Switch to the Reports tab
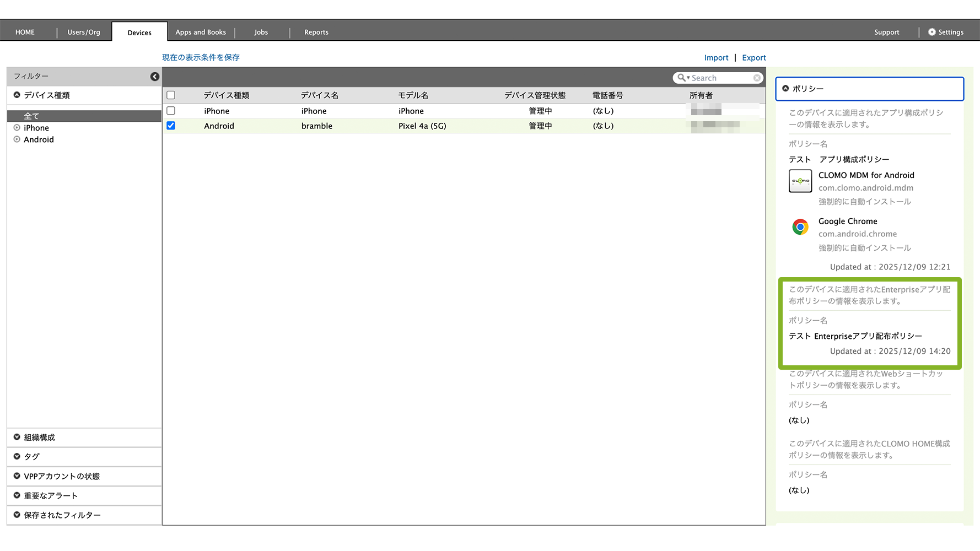The image size is (980, 551). tap(316, 32)
